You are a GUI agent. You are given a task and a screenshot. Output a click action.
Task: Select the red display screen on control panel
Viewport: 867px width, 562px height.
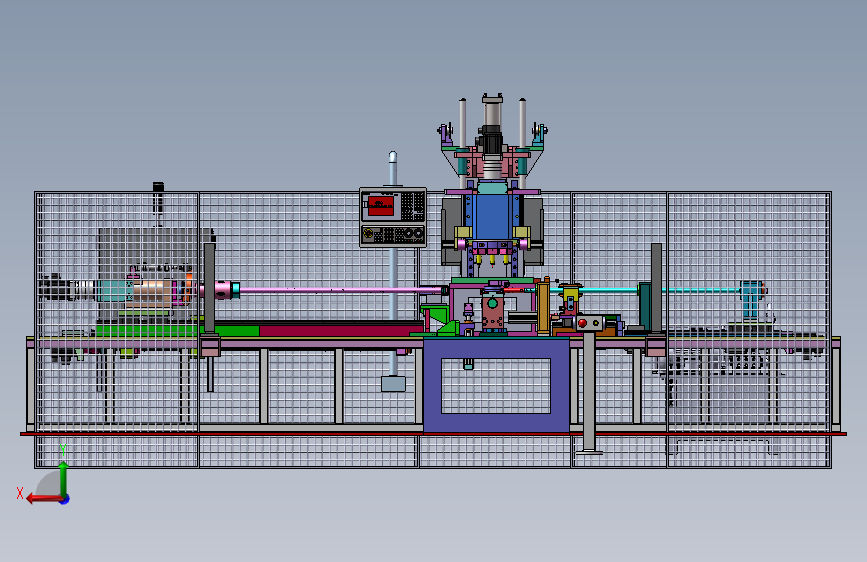381,205
